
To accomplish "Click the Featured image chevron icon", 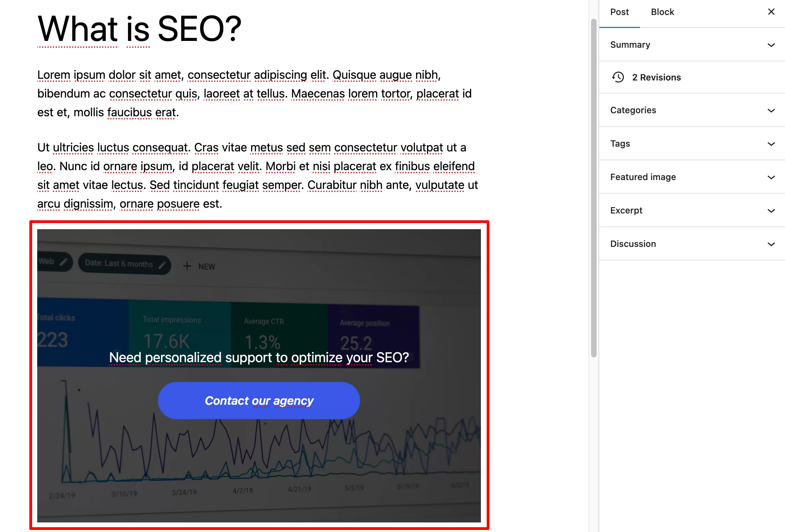I will click(771, 177).
